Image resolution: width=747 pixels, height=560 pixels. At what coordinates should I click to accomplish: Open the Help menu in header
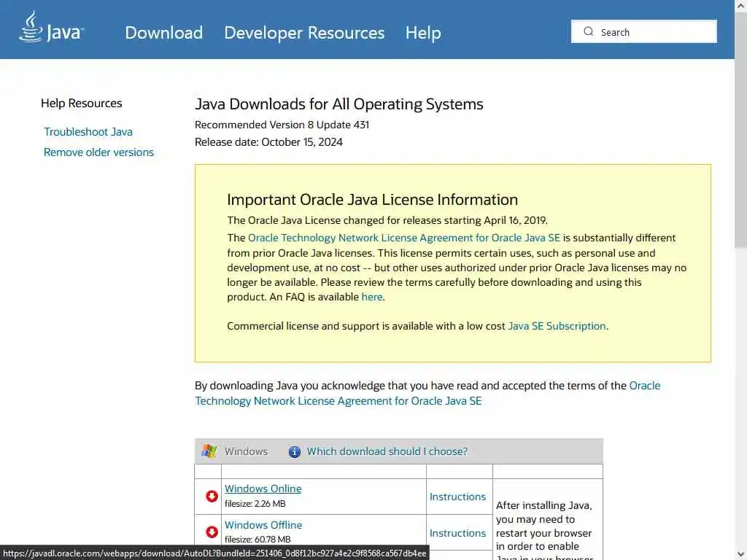[x=423, y=32]
